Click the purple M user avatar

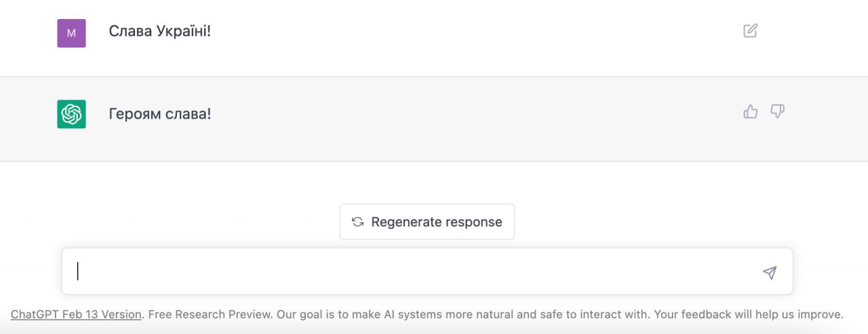click(x=71, y=33)
